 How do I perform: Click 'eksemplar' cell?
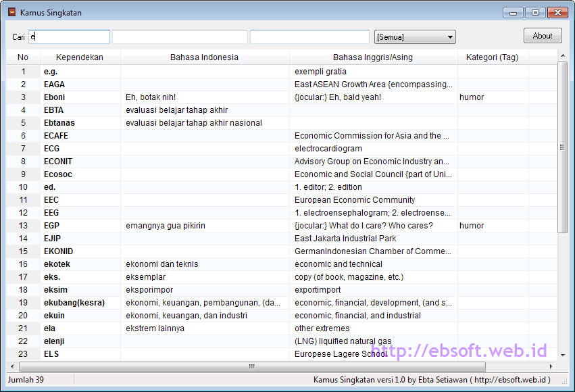[145, 277]
